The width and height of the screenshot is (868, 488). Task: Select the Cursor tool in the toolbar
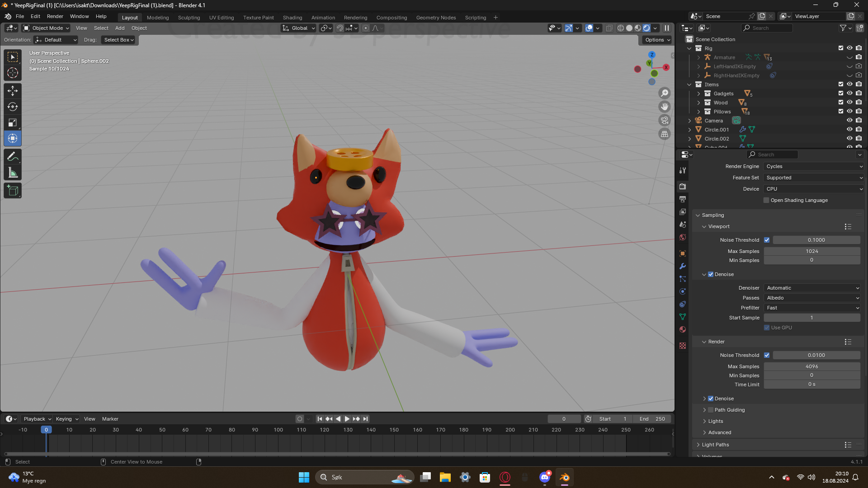tap(13, 73)
